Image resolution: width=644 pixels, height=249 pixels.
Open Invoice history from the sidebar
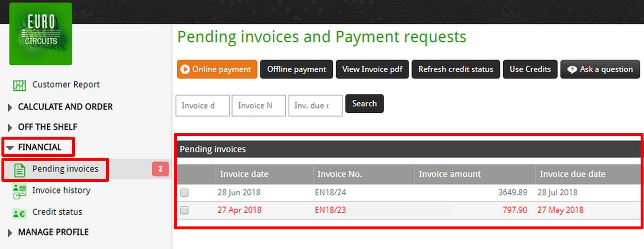[x=61, y=190]
